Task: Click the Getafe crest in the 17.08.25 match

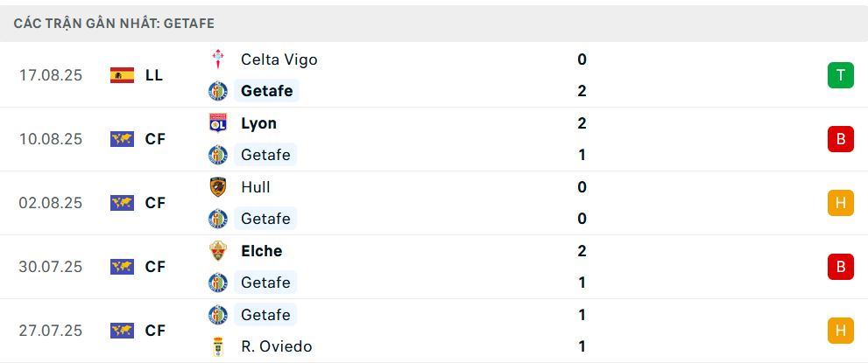Action: point(217,91)
